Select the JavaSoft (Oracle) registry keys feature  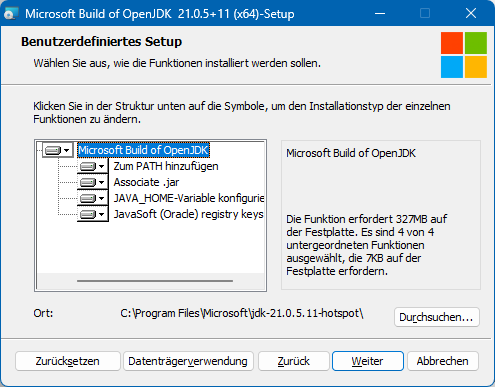click(x=189, y=214)
